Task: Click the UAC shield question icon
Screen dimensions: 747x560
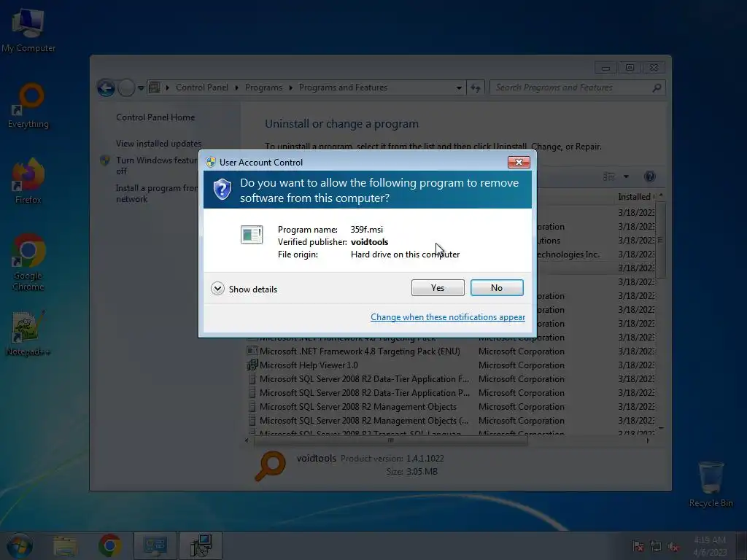Action: 222,190
